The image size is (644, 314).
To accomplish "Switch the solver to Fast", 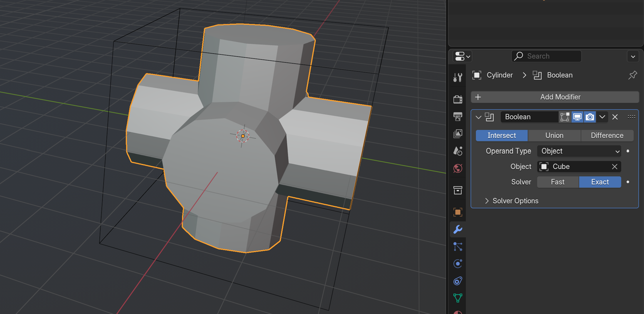I will pyautogui.click(x=557, y=182).
